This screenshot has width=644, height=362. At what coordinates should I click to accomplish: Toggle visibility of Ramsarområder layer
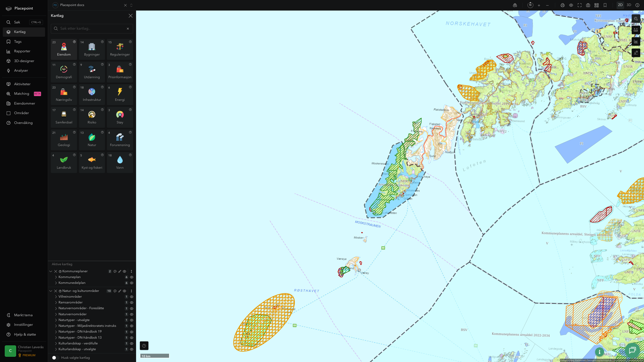pyautogui.click(x=132, y=302)
